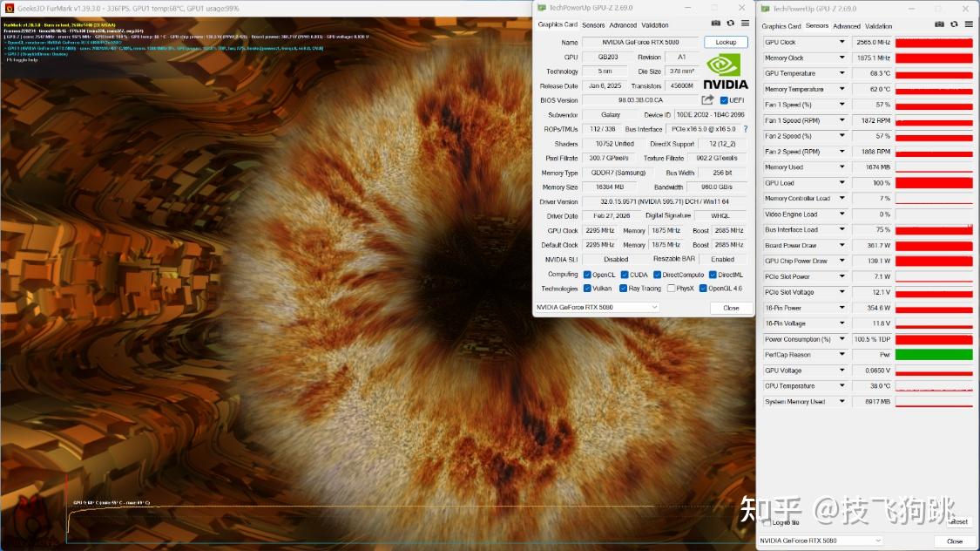The width and height of the screenshot is (980, 551).
Task: Open the GPU selector combo box in Graphics Card window
Action: (x=597, y=307)
